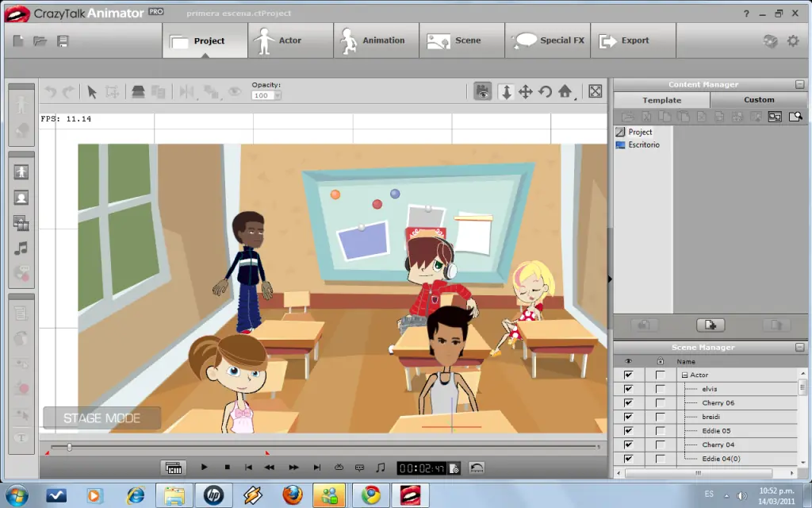This screenshot has height=508, width=812.
Task: Add content with the apply button below library
Action: (710, 325)
